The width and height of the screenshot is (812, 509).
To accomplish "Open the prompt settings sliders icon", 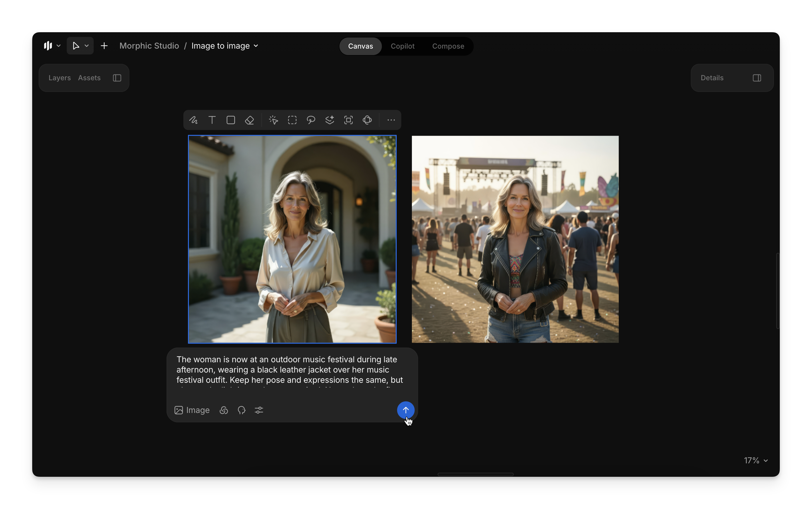I will 259,410.
